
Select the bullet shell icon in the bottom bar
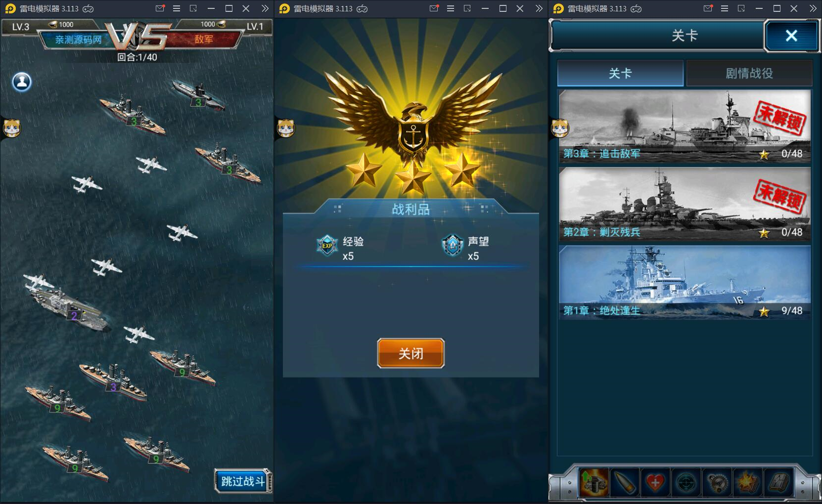(624, 482)
